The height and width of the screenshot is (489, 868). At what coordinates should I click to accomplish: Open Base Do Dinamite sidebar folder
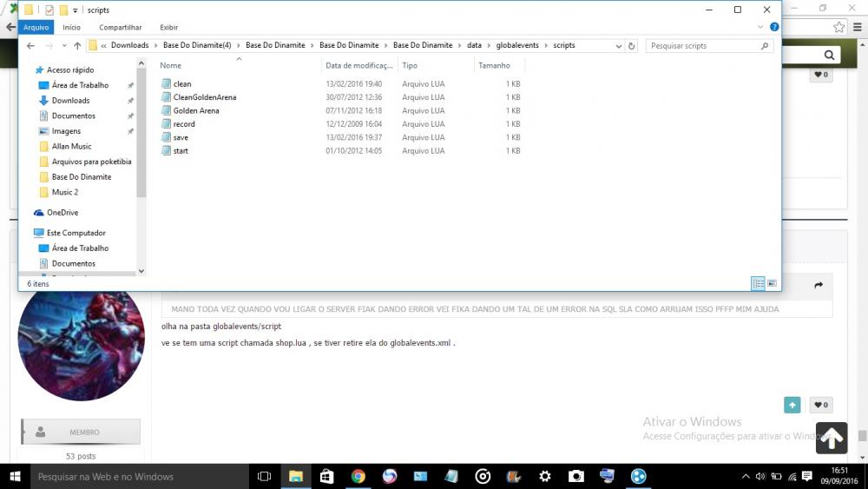click(x=82, y=176)
